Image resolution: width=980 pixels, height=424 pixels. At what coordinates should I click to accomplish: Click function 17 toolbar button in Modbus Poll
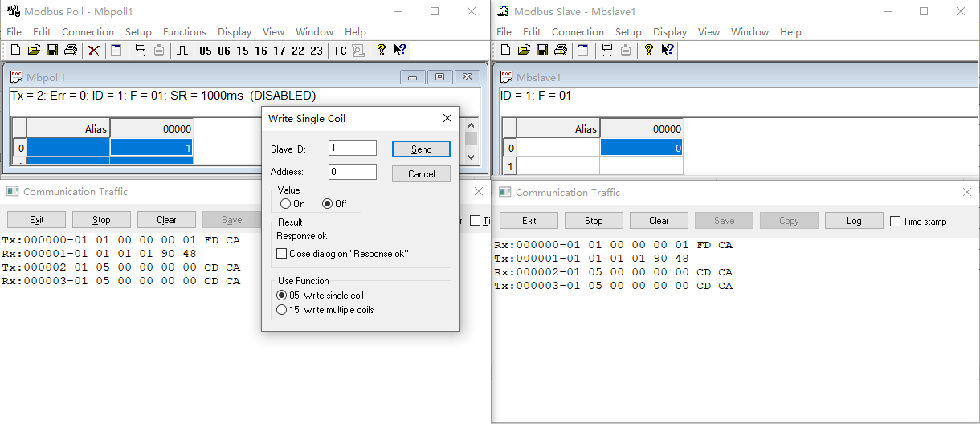[280, 51]
